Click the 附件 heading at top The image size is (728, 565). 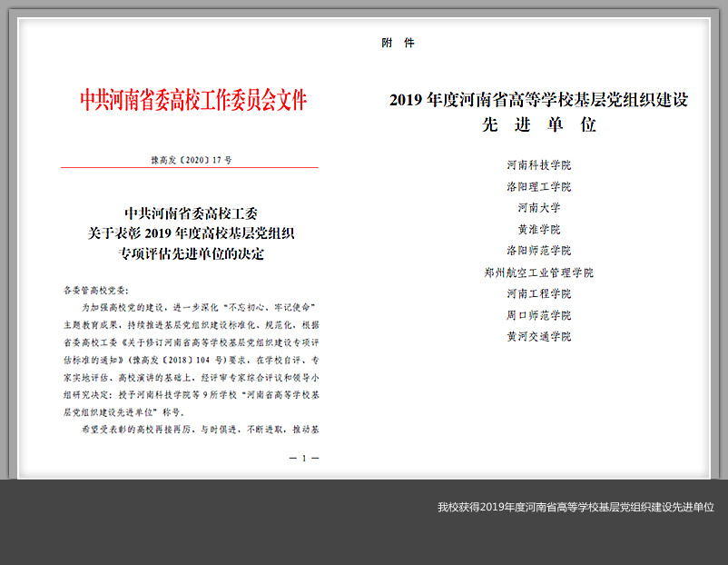(398, 44)
